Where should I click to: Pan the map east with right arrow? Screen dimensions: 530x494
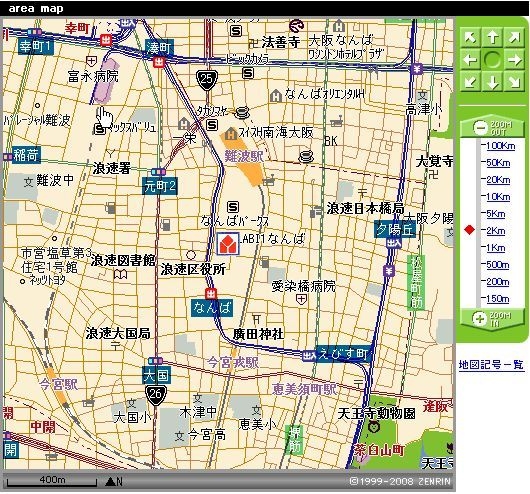pos(514,60)
